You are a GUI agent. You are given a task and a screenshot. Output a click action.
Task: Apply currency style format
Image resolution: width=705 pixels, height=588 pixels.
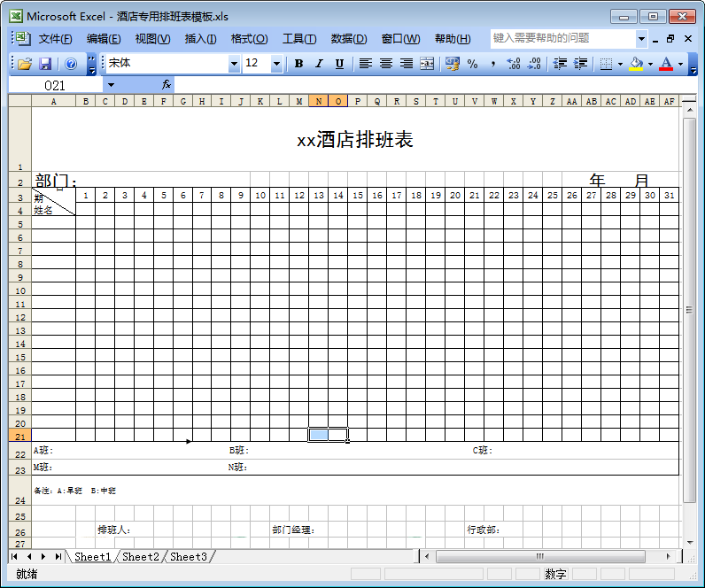453,64
